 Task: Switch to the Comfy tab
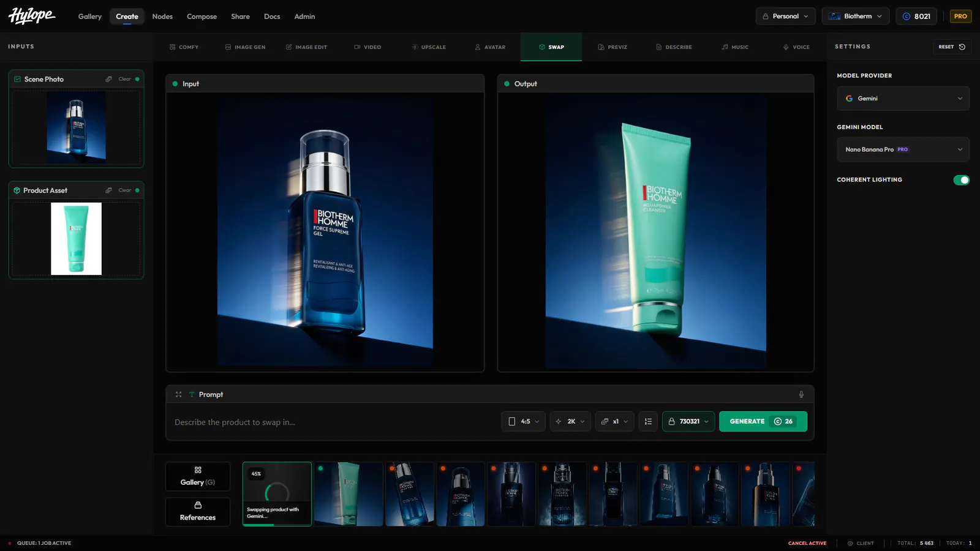[184, 47]
